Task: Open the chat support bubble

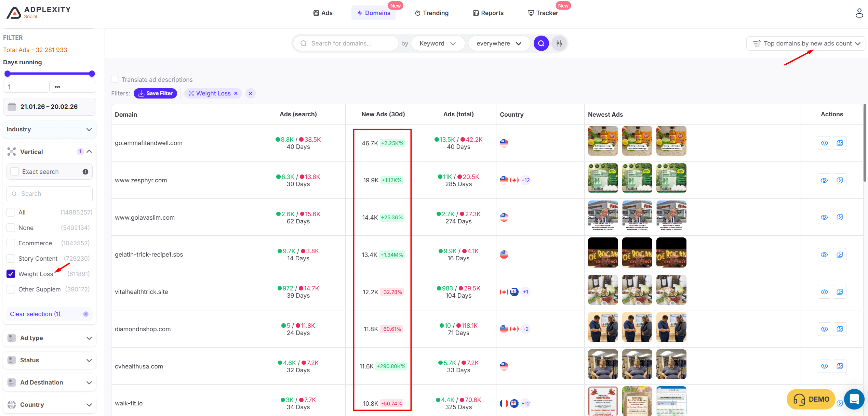Action: (854, 399)
